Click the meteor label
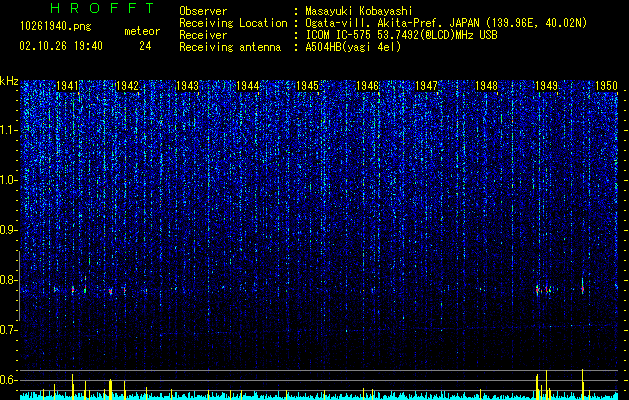 [x=142, y=31]
